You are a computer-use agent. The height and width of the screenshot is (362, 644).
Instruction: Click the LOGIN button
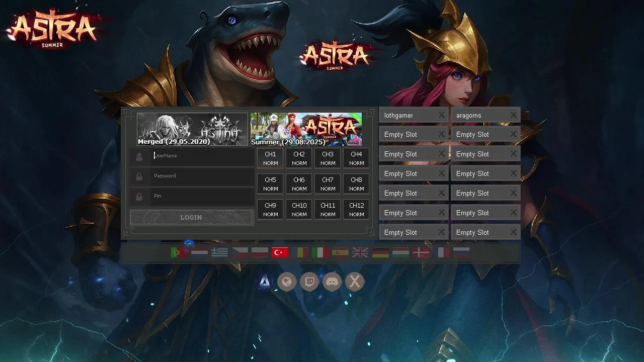tap(191, 217)
